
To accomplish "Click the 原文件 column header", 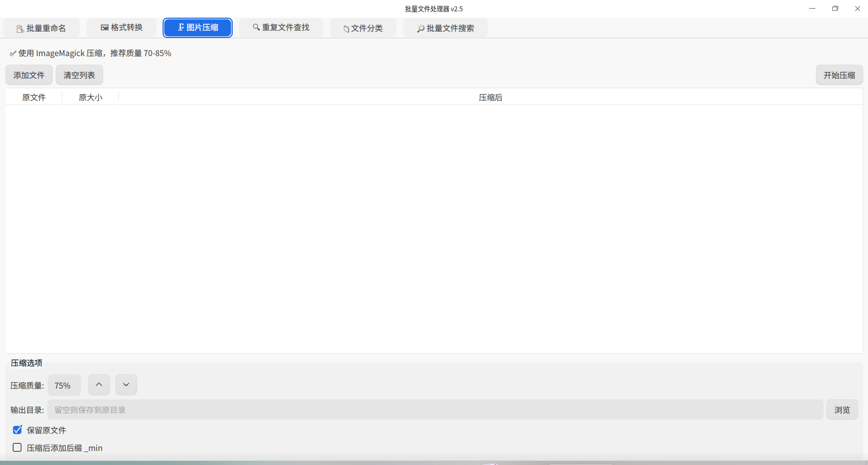I will click(x=34, y=97).
